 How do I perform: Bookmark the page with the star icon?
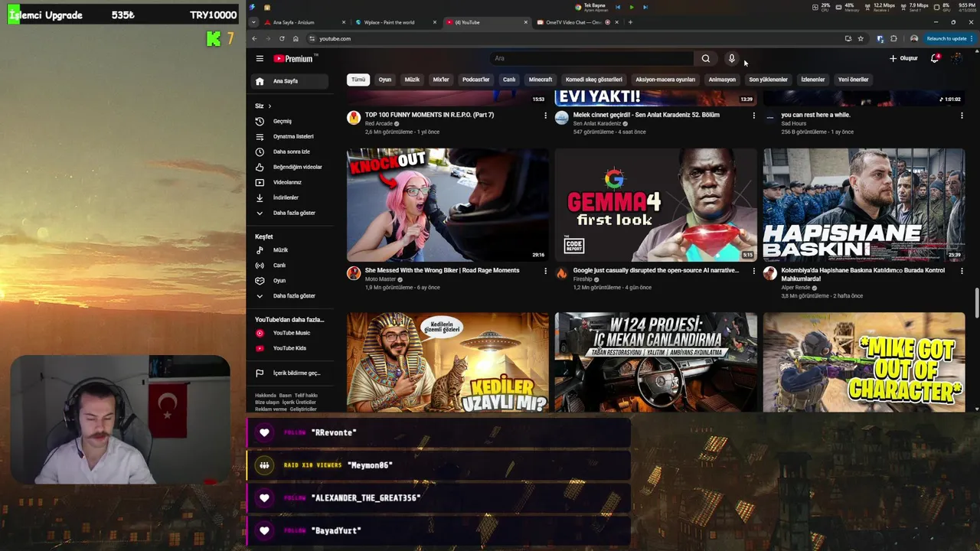tap(861, 38)
